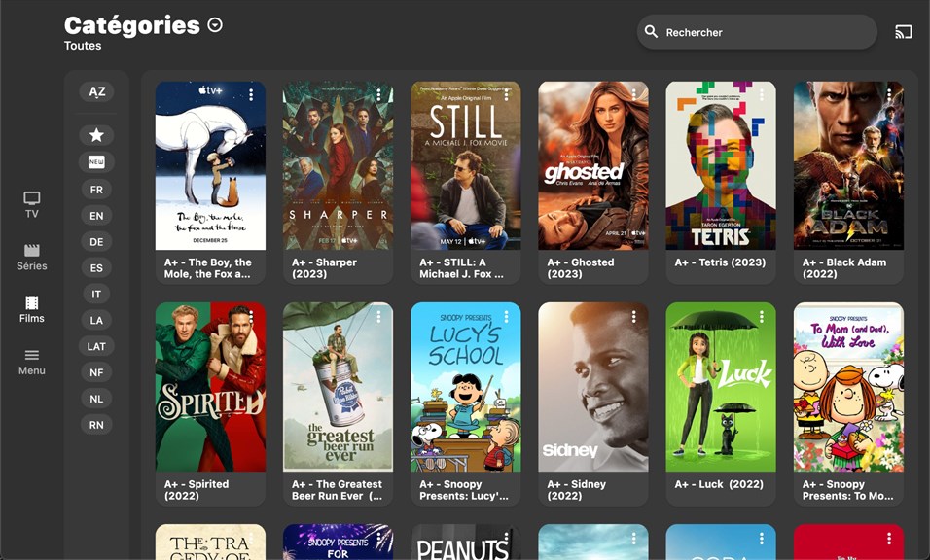The width and height of the screenshot is (930, 560).
Task: Click the "A+ - Black Adam (2022)" title
Action: [x=844, y=268]
